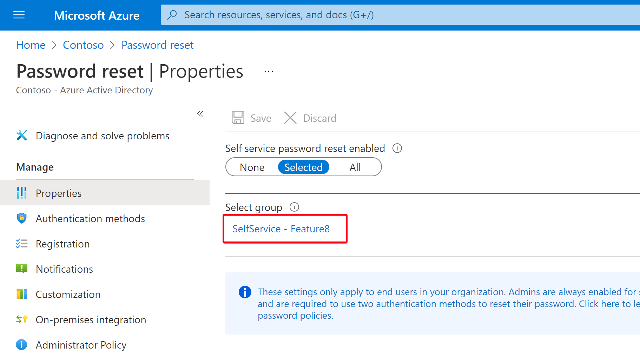This screenshot has height=364, width=640.
Task: Open the ellipsis more options menu
Action: click(x=269, y=72)
